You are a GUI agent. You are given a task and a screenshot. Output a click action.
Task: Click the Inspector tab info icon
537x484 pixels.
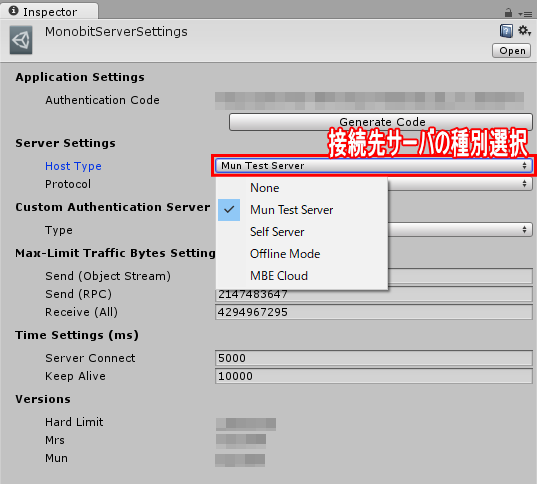pyautogui.click(x=14, y=11)
